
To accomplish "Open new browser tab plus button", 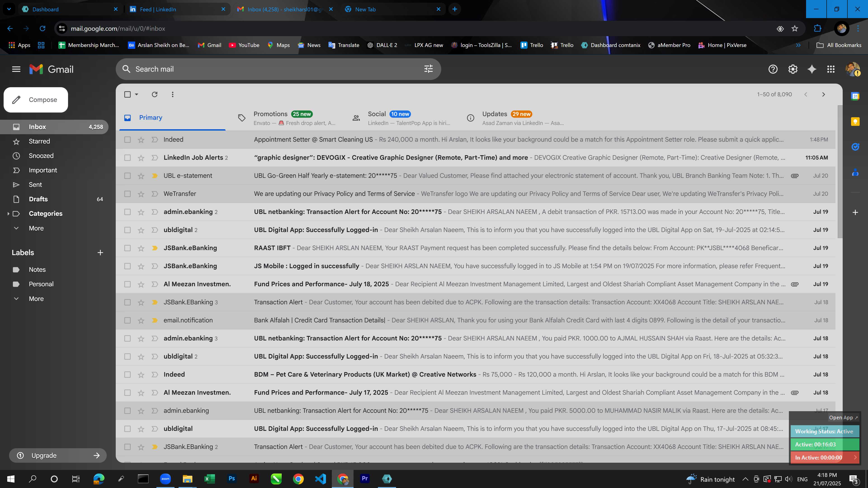I will pos(455,9).
